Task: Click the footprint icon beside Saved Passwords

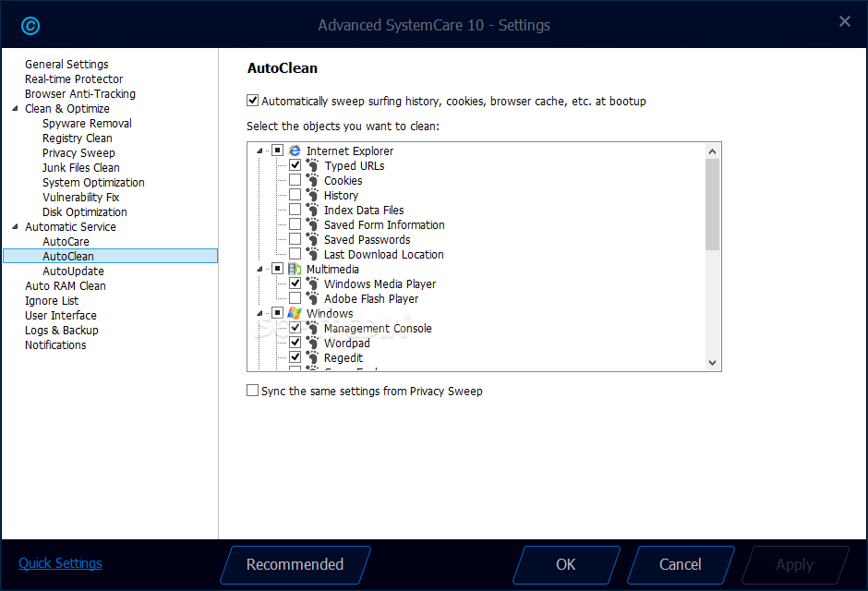Action: (313, 239)
